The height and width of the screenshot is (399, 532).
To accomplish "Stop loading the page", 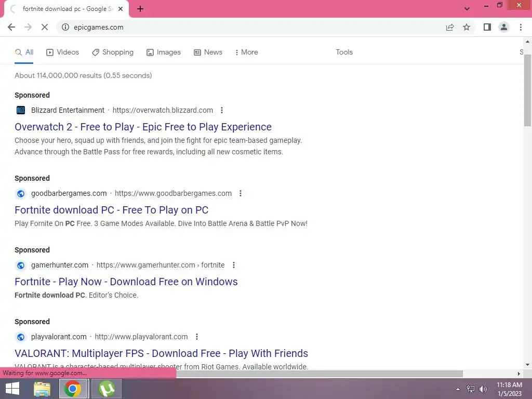I will click(x=45, y=27).
